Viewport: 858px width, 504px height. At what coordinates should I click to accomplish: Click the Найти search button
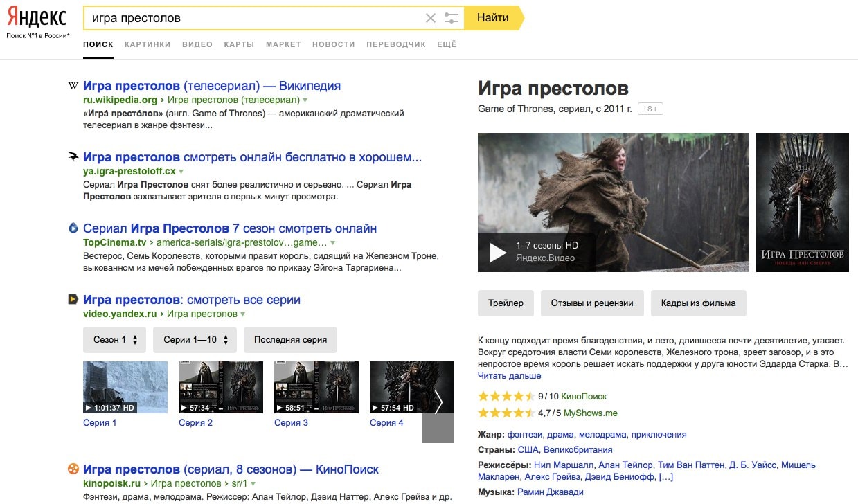[x=493, y=18]
